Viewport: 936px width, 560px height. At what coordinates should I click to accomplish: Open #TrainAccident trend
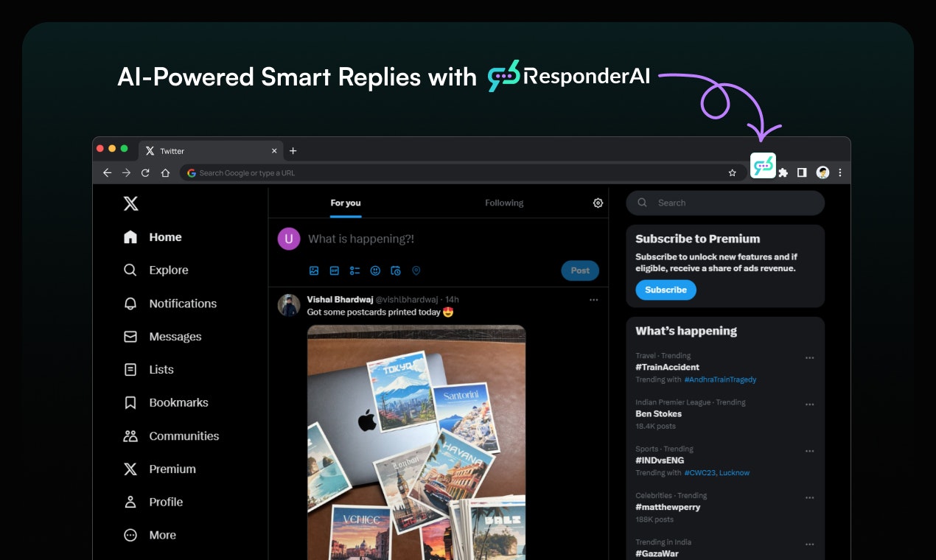pos(668,367)
